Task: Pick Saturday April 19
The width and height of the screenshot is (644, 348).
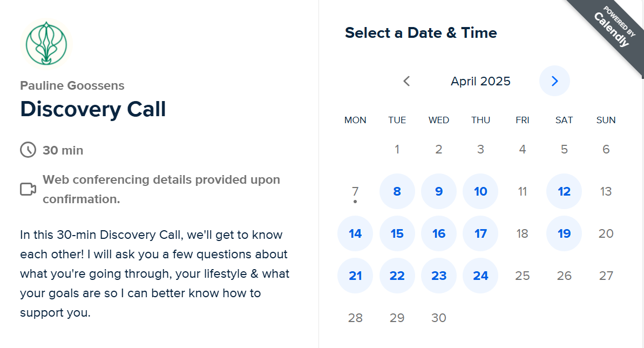Action: click(564, 233)
